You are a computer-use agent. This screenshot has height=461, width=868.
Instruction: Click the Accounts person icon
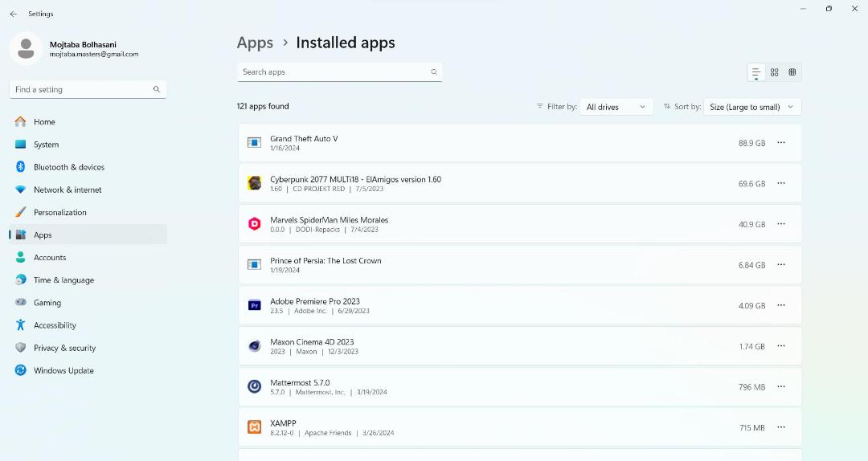[20, 257]
